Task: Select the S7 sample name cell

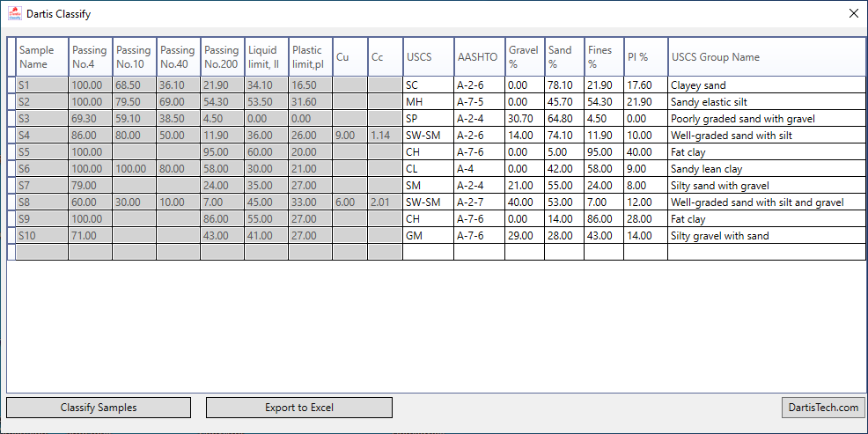Action: (x=42, y=186)
